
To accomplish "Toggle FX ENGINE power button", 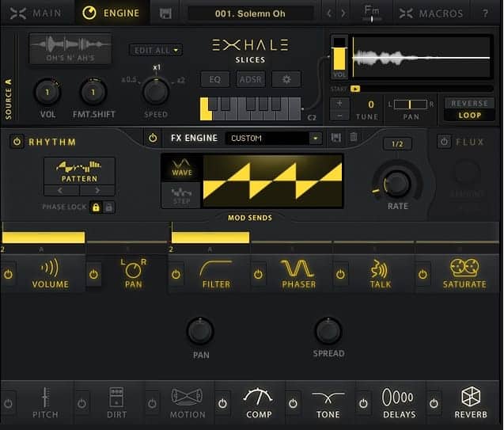I will (x=153, y=139).
